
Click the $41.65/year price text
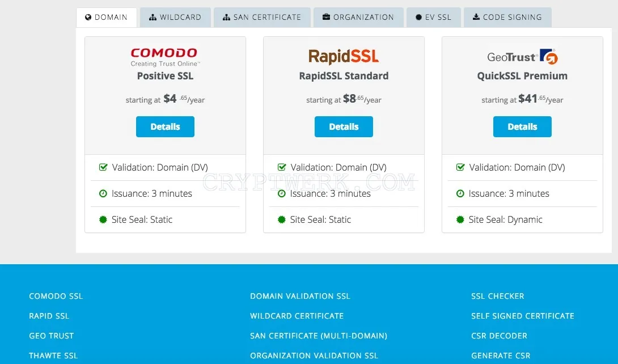tap(541, 99)
